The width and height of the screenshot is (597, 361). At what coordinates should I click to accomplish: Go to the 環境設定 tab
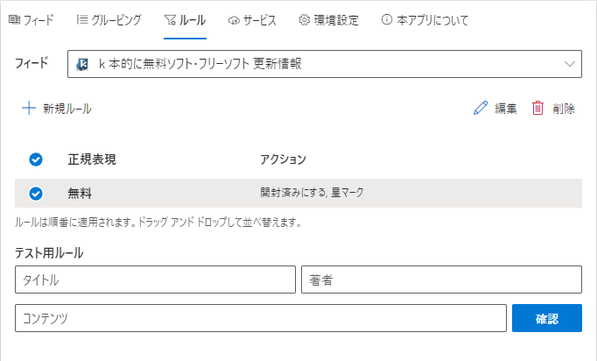[x=329, y=20]
